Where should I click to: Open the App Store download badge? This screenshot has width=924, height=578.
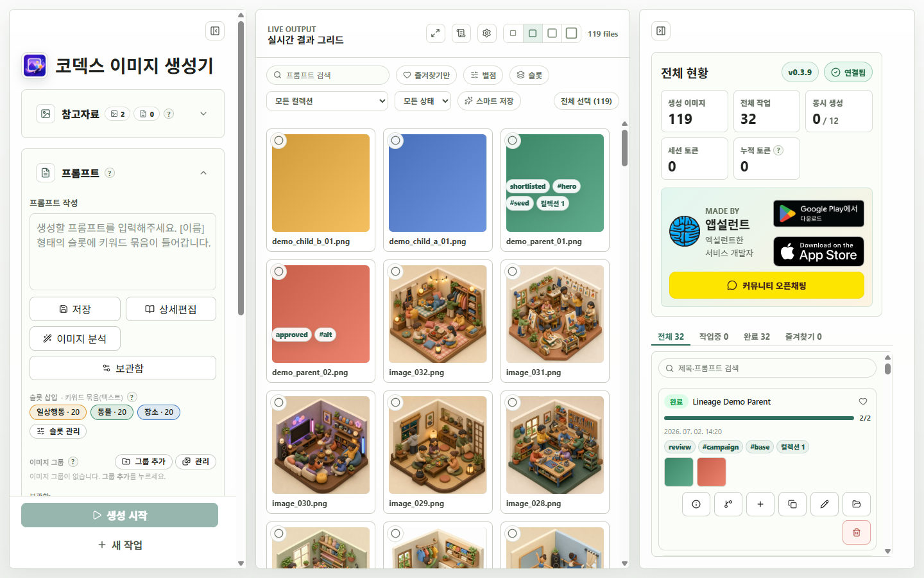click(819, 251)
